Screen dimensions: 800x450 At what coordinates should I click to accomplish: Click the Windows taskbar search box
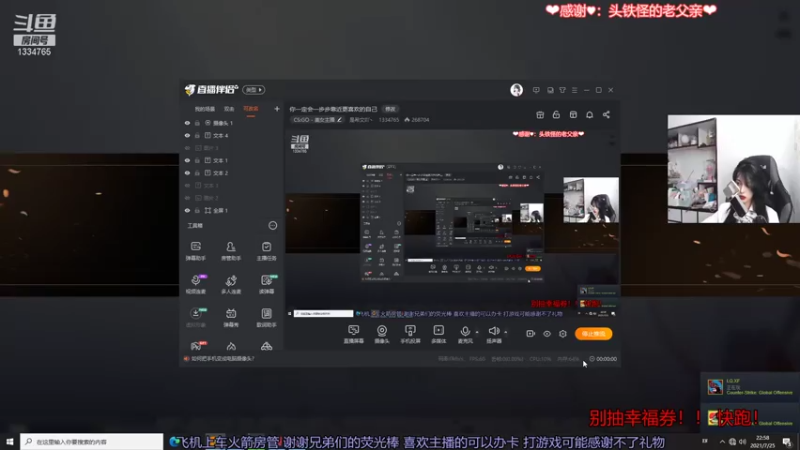[x=92, y=442]
